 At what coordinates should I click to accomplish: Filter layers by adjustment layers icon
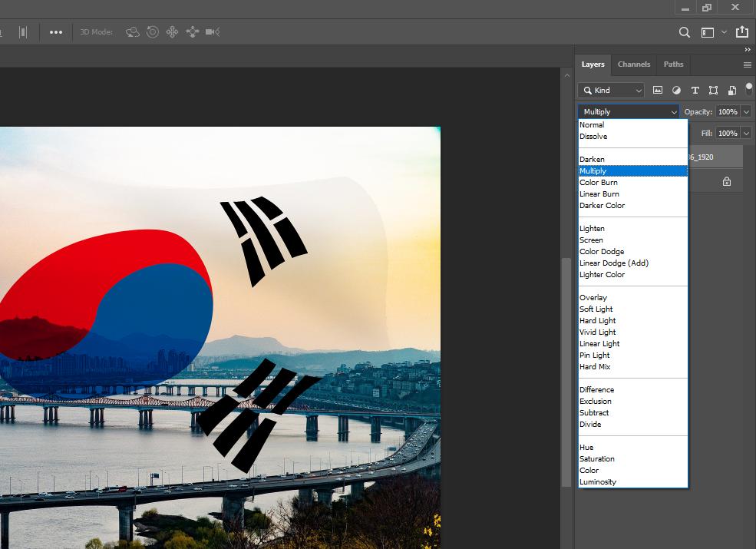(676, 90)
